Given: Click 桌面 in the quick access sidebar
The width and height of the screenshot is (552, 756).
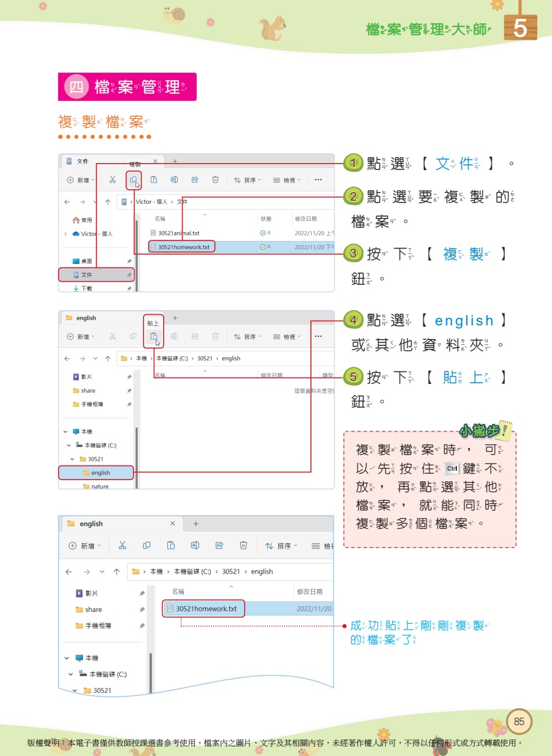Looking at the screenshot, I should [86, 261].
